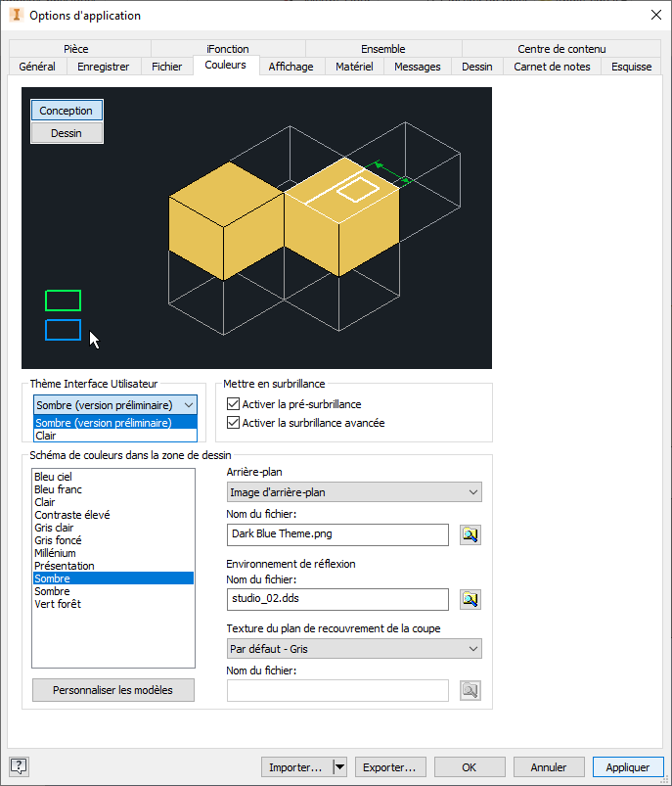Switch to the Général tab
The width and height of the screenshot is (672, 786).
point(37,67)
